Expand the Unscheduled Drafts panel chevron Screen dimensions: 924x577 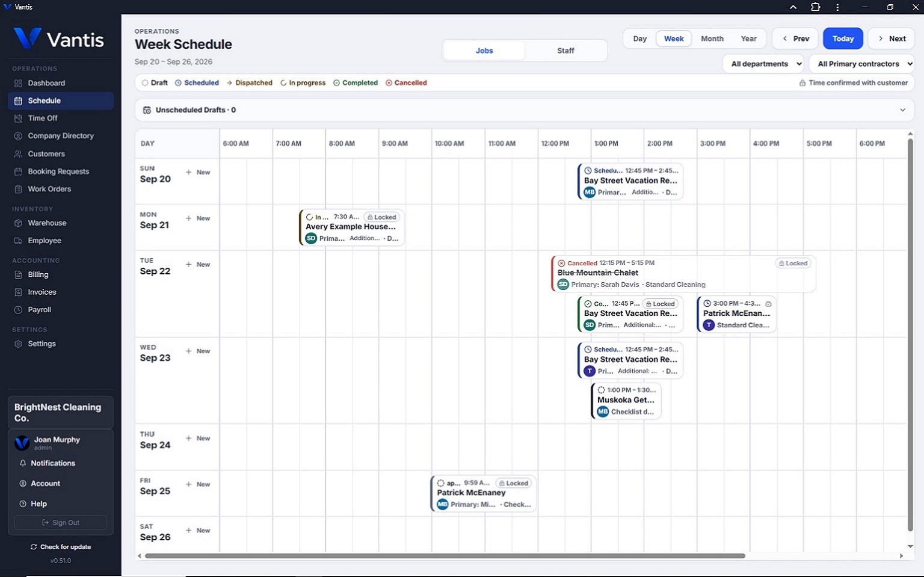click(902, 110)
